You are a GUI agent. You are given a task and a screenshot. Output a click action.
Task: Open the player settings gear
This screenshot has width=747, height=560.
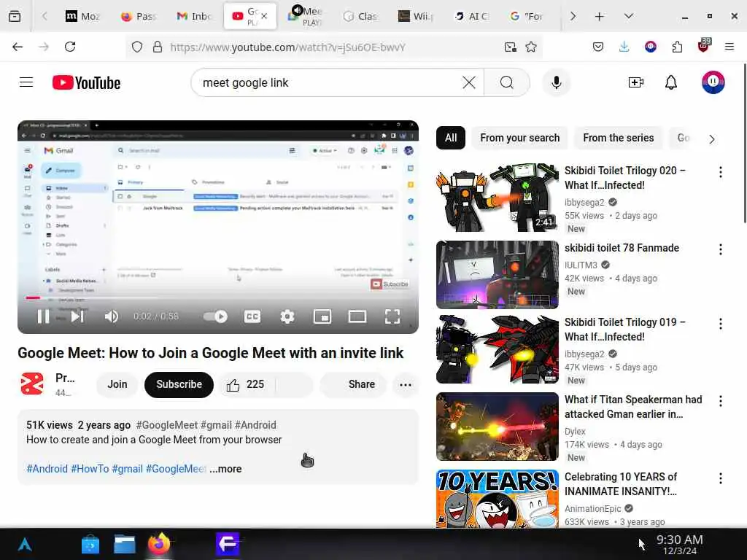pos(287,316)
